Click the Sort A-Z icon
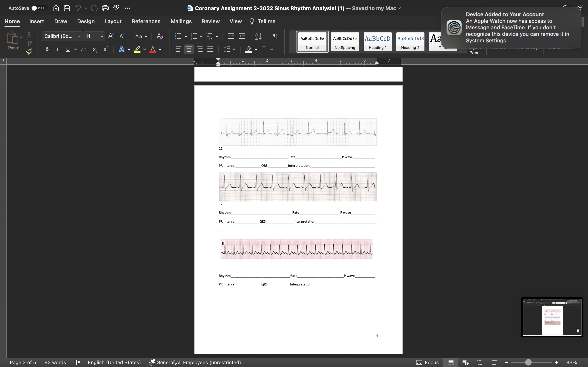The image size is (588, 367). pyautogui.click(x=258, y=36)
